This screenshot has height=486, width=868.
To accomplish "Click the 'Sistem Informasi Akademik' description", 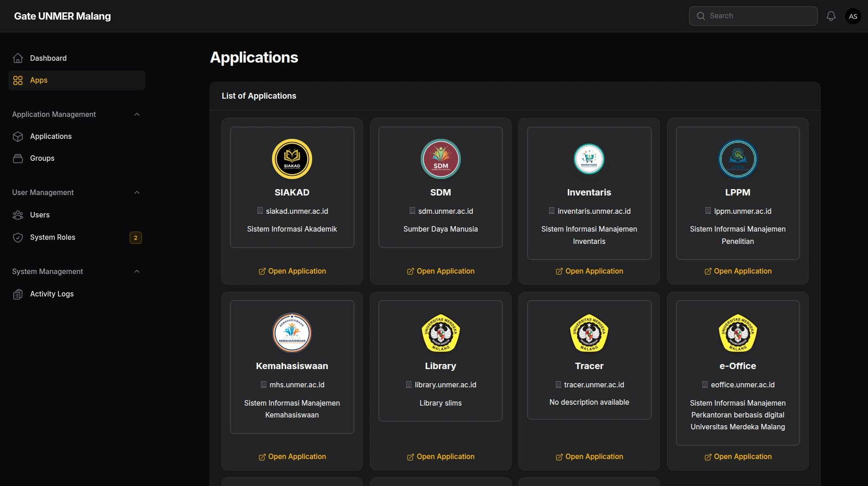I will pyautogui.click(x=292, y=229).
